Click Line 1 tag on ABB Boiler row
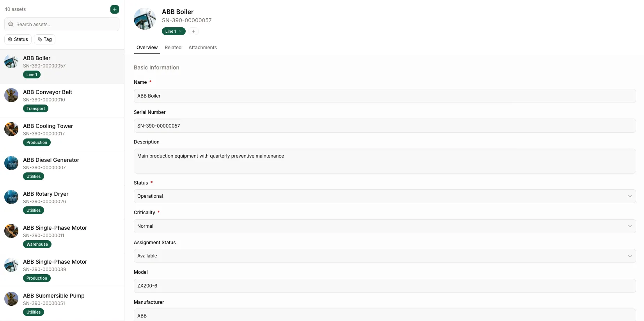Viewport: 644px width, 321px height. click(32, 74)
